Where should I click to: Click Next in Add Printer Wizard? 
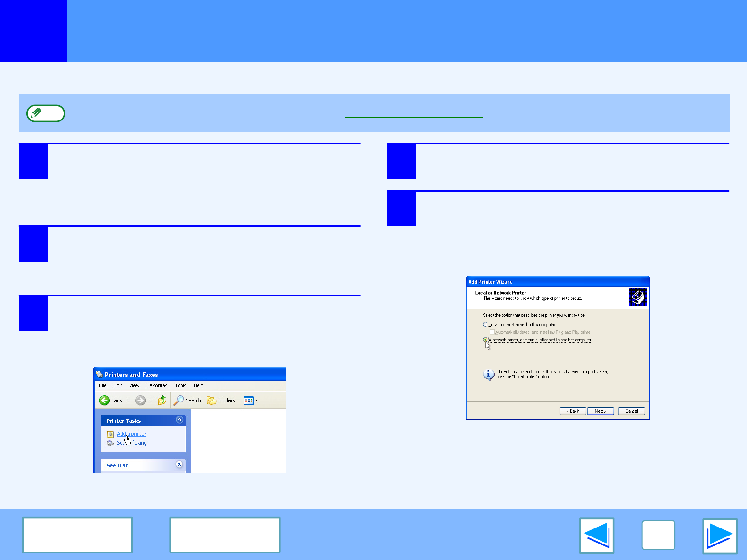pos(600,411)
